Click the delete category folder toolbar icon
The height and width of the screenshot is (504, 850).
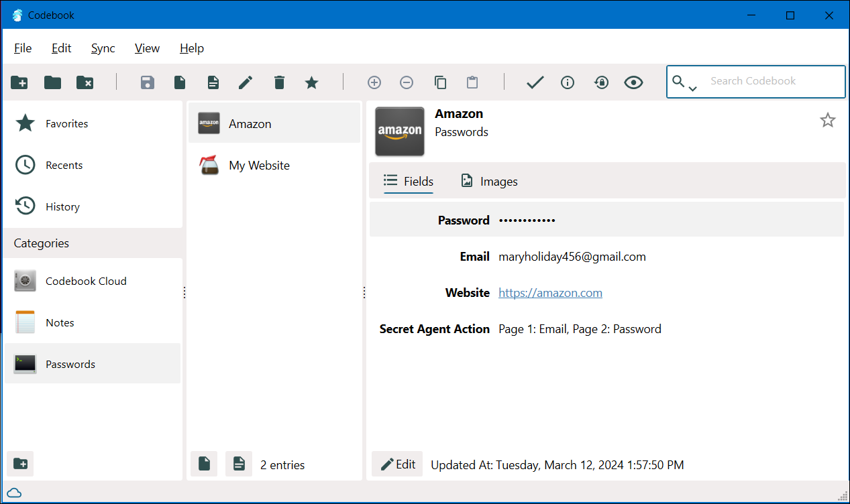pos(85,82)
